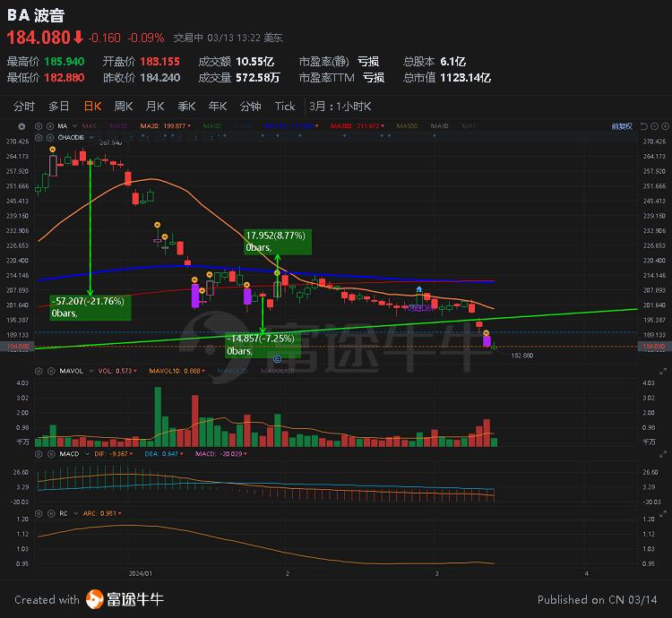Viewport: 672px width, 618px height.
Task: Click the BA 波音 stock title
Action: pos(36,15)
